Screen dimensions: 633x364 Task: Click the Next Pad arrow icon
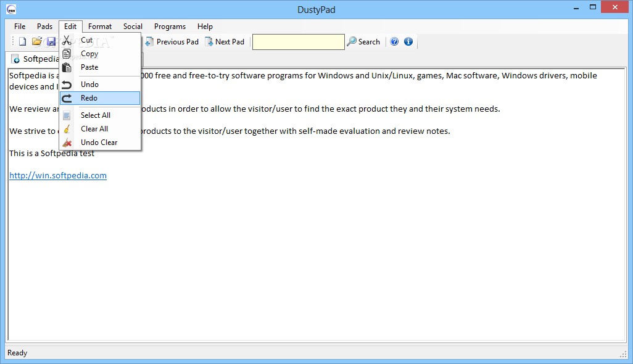[209, 41]
